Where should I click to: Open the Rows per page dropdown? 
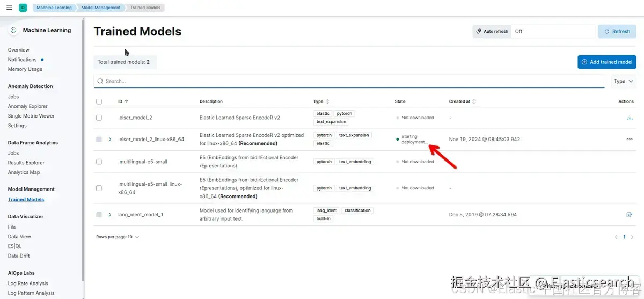pos(118,237)
